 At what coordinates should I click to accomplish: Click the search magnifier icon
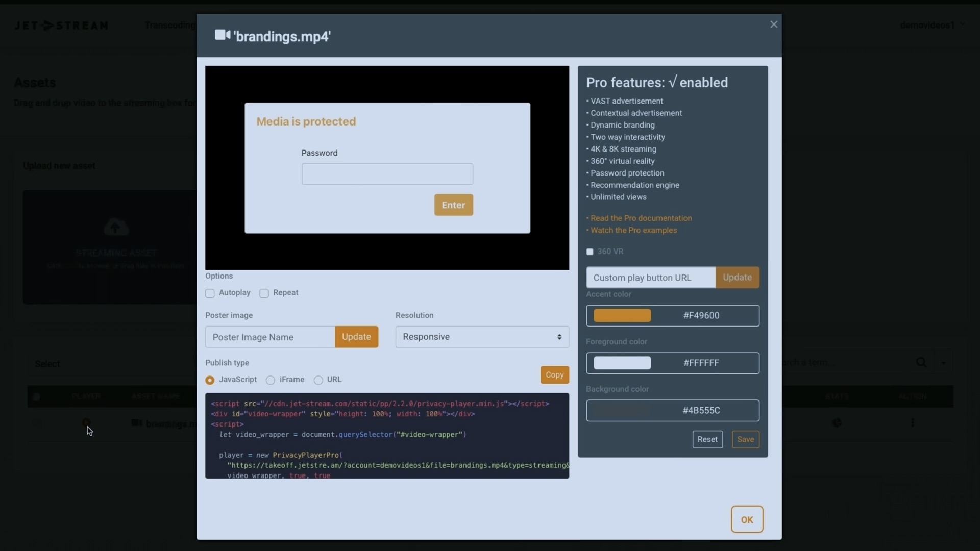921,362
